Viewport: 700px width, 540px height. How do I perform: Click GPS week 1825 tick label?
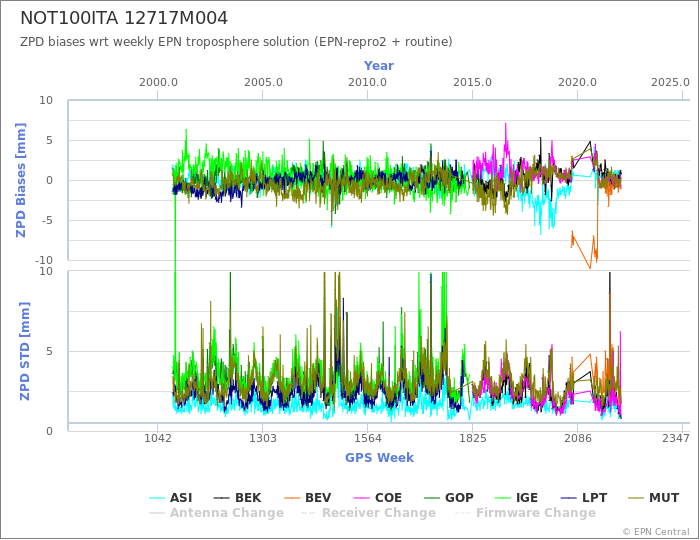tap(472, 438)
